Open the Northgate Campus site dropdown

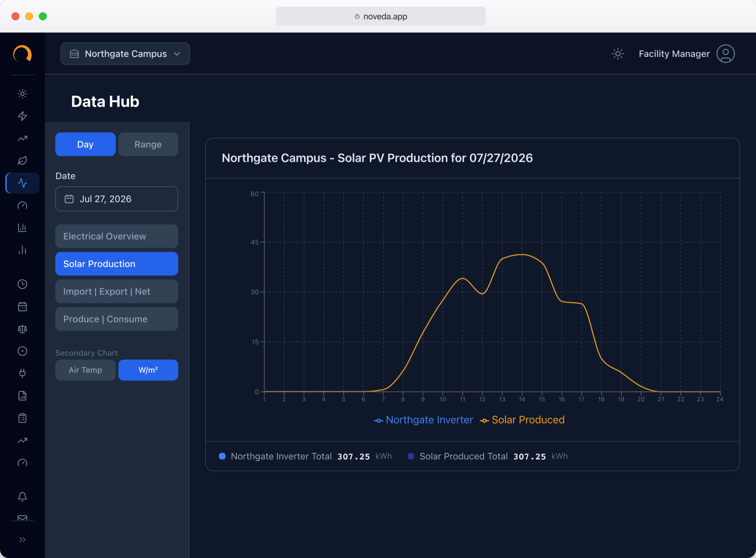tap(125, 54)
